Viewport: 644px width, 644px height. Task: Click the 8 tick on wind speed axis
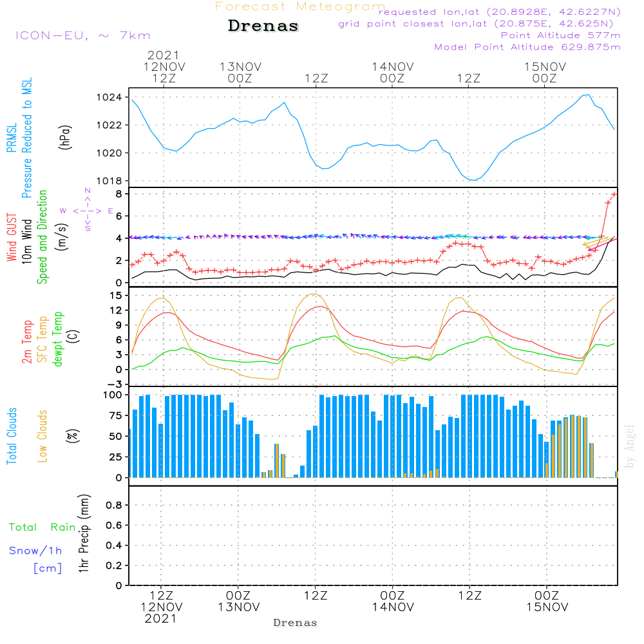(x=119, y=194)
